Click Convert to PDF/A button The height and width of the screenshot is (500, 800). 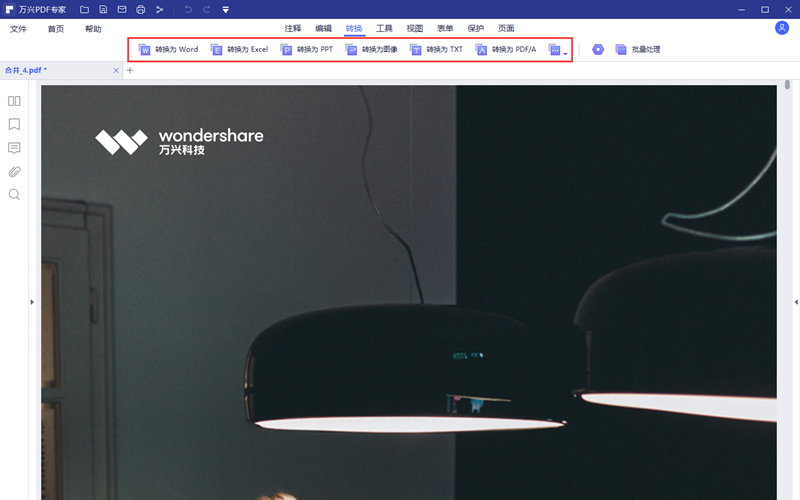(482, 49)
